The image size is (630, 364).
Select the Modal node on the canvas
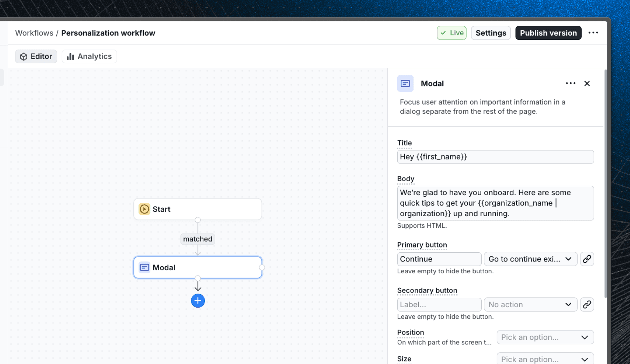198,267
